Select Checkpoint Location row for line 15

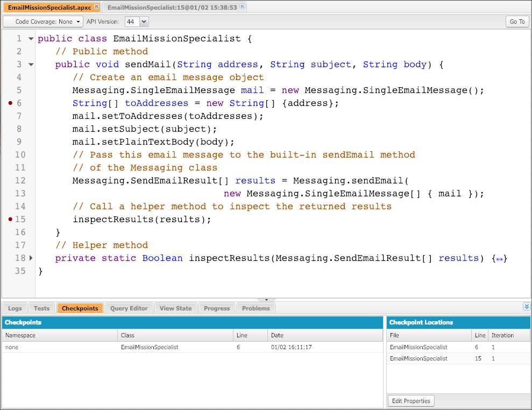point(458,358)
